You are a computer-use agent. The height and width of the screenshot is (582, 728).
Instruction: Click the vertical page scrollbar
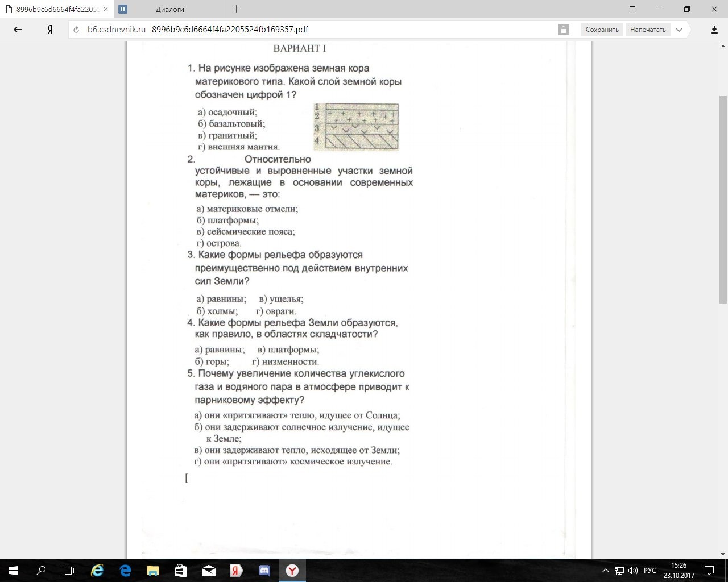(723, 199)
